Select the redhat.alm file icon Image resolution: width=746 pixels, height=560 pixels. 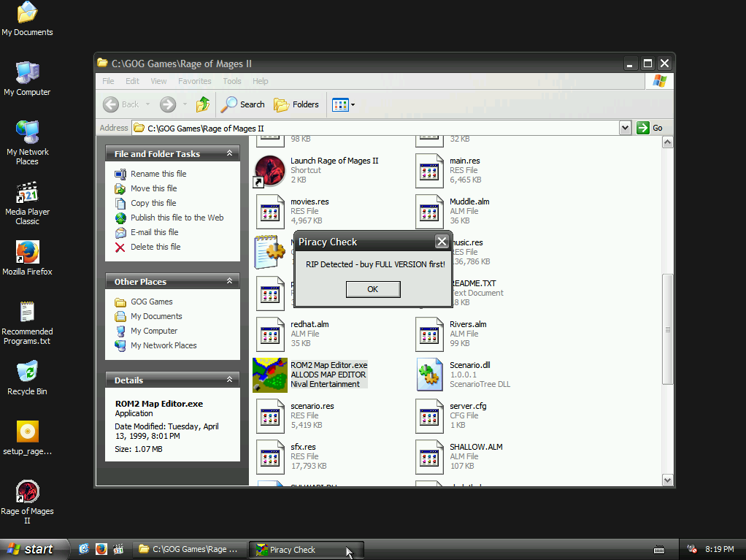pyautogui.click(x=270, y=334)
